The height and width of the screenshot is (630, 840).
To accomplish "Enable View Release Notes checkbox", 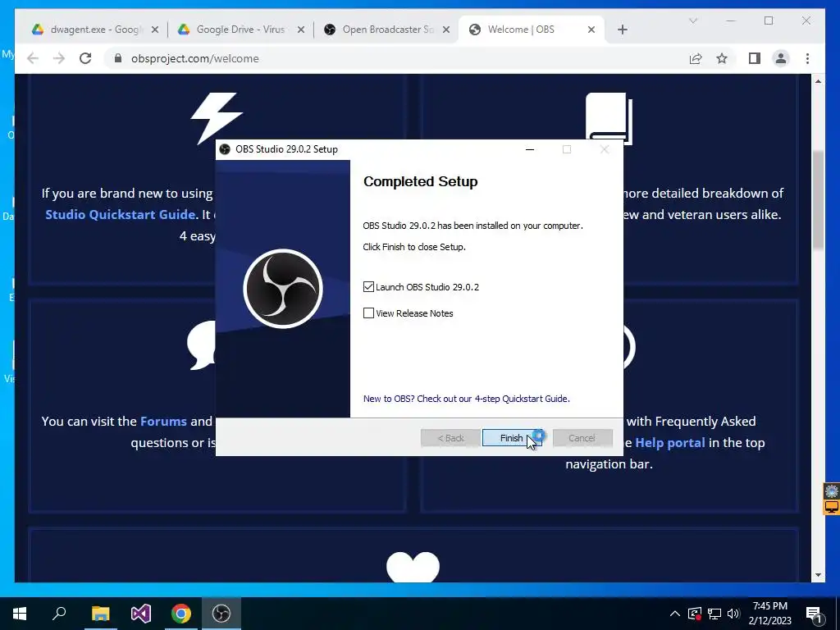I will point(368,313).
